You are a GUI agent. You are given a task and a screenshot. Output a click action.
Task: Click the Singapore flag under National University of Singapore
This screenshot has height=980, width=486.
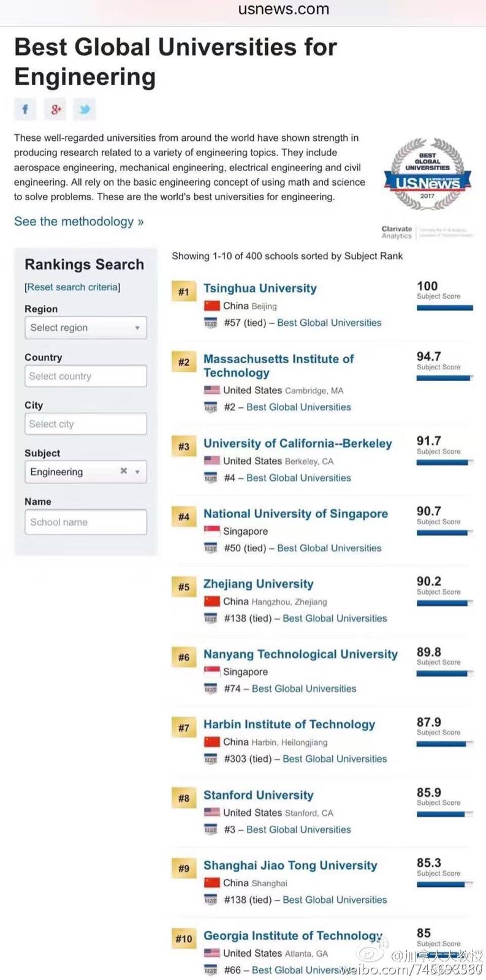point(211,531)
